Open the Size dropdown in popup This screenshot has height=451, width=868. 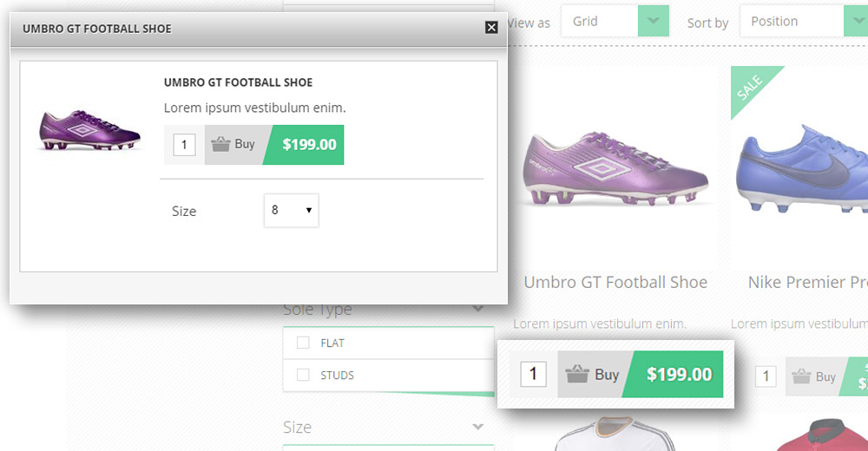click(291, 210)
